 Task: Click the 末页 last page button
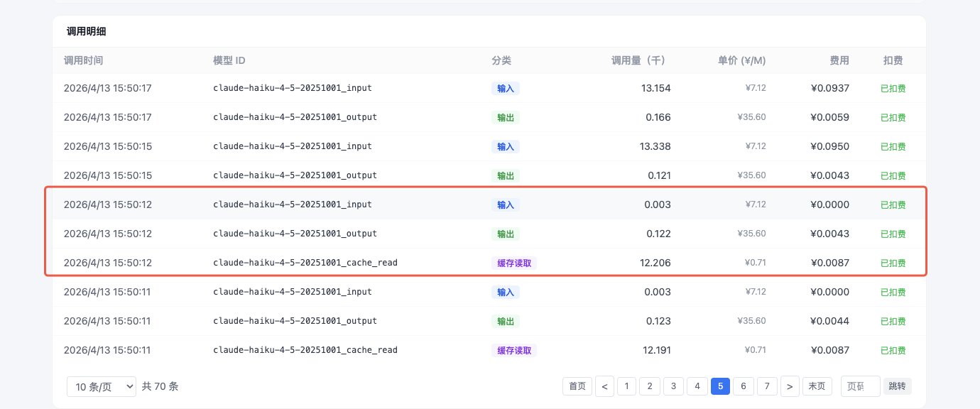pos(817,386)
